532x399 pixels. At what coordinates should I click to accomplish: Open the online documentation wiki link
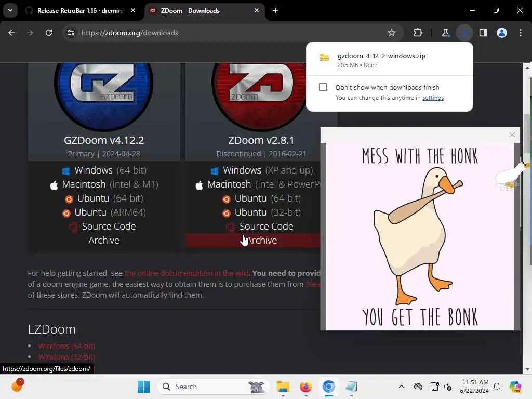pyautogui.click(x=187, y=273)
